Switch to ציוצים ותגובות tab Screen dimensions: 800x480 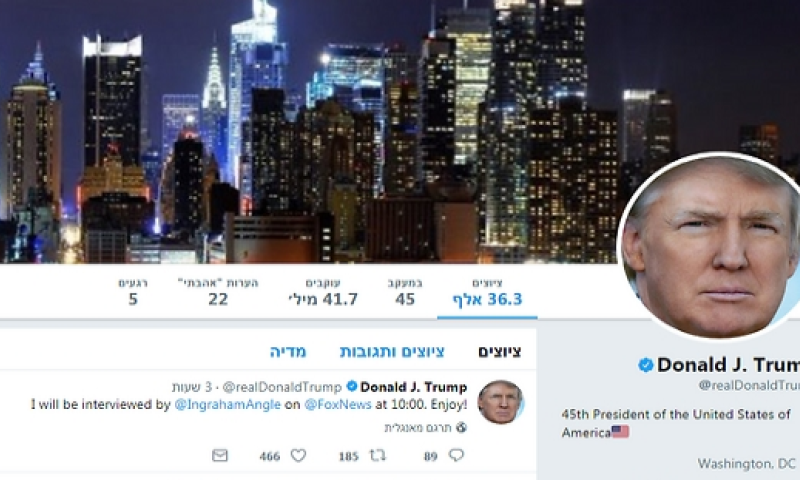pos(392,351)
